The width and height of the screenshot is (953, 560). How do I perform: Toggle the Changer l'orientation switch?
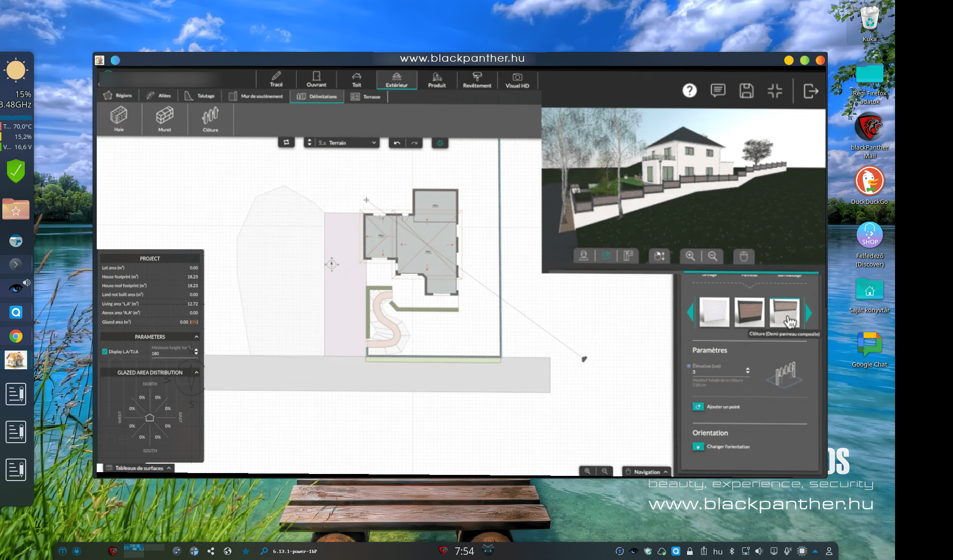698,446
